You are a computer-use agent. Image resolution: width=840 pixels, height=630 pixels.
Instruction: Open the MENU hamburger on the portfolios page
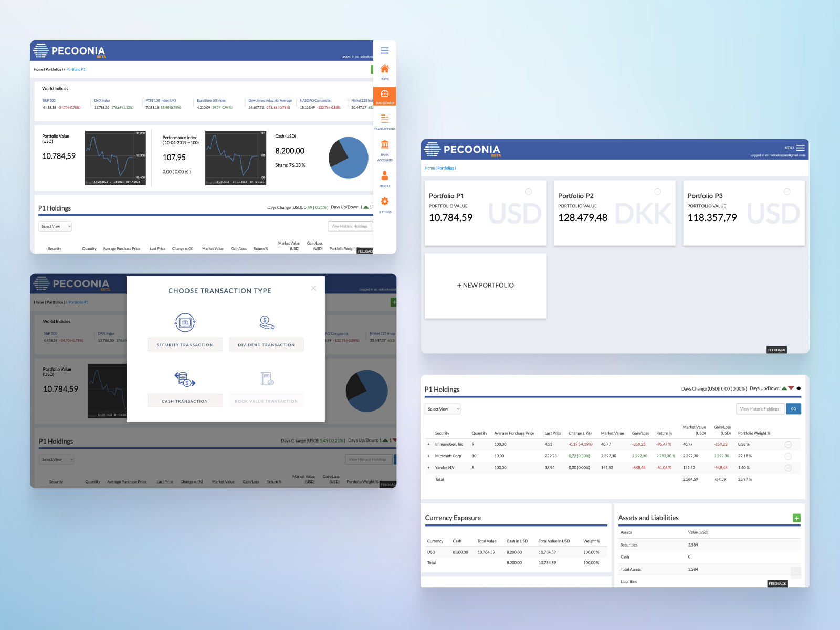coord(800,148)
